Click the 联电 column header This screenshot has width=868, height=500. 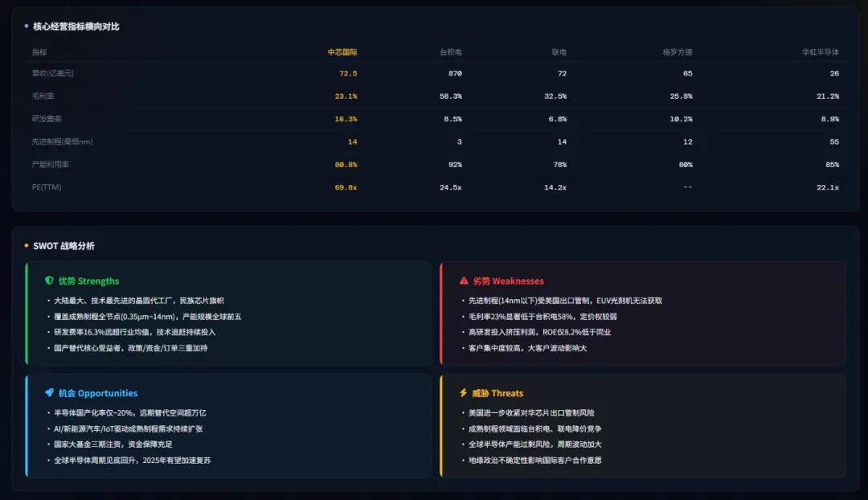click(559, 52)
